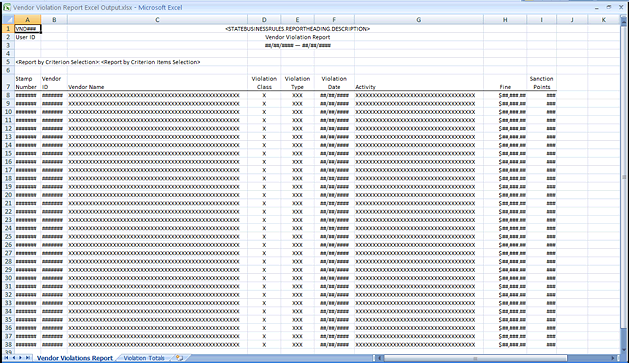629x363 pixels.
Task: Select row 1 header
Action: tap(8, 29)
